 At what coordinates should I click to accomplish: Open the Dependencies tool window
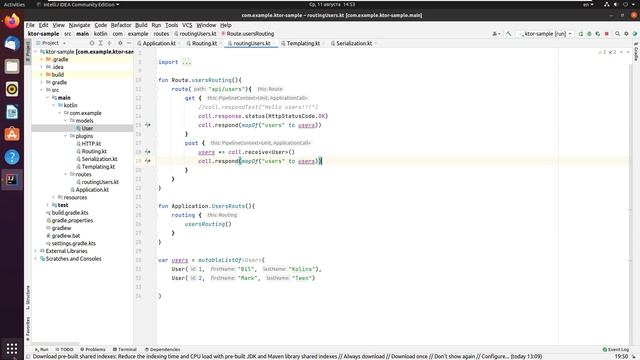pos(162,349)
